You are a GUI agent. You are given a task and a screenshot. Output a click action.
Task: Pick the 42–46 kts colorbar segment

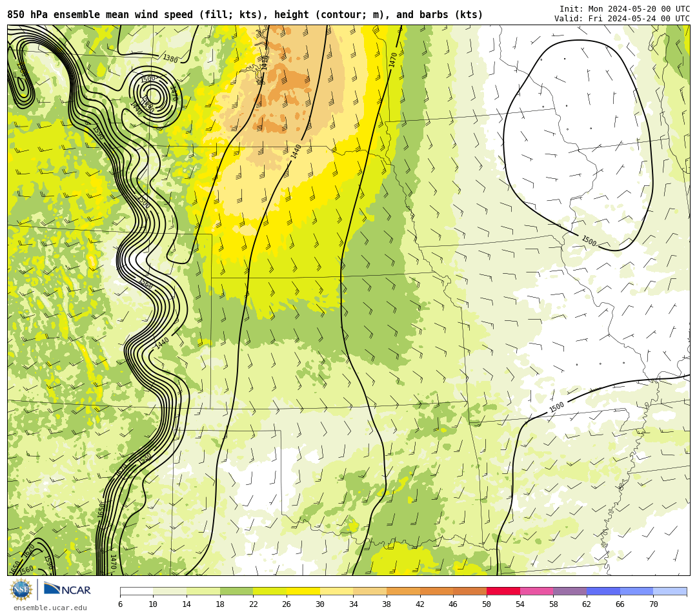pos(436,591)
